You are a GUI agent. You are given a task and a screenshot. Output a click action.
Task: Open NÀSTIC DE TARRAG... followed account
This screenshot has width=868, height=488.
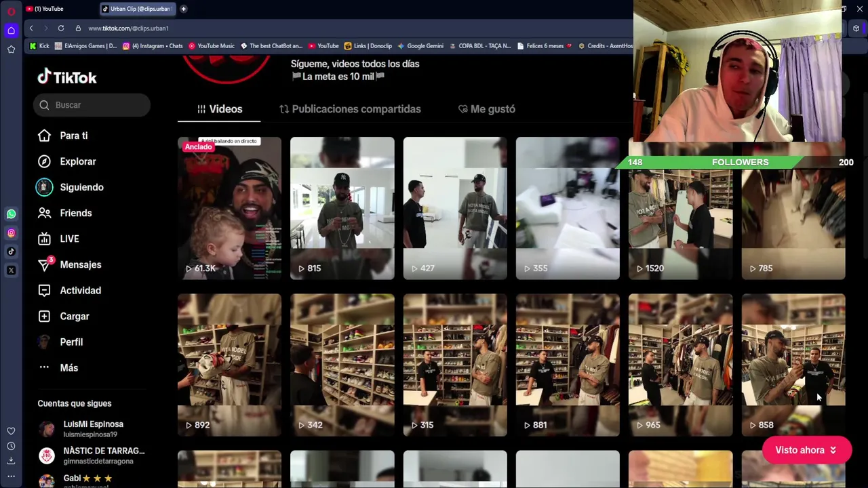coord(90,455)
